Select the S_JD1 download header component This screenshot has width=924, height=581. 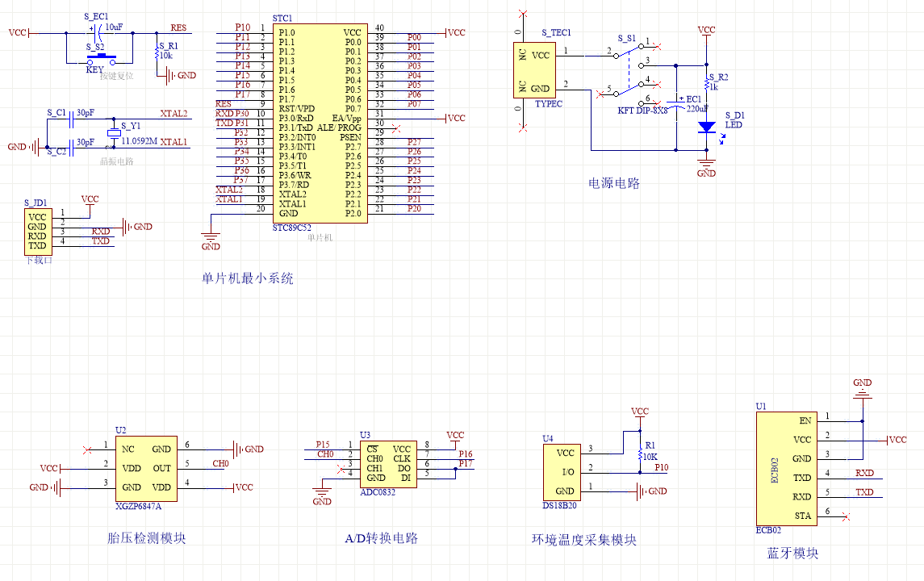tap(38, 232)
